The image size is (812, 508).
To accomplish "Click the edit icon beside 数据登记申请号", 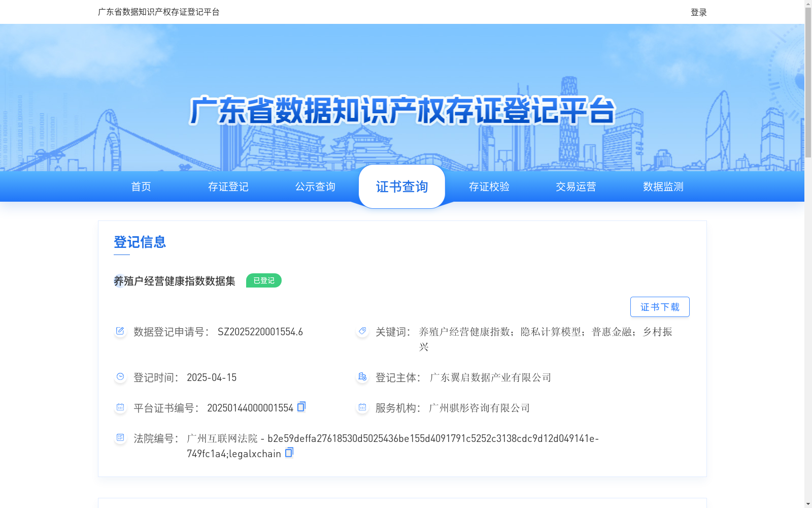I will 120,331.
